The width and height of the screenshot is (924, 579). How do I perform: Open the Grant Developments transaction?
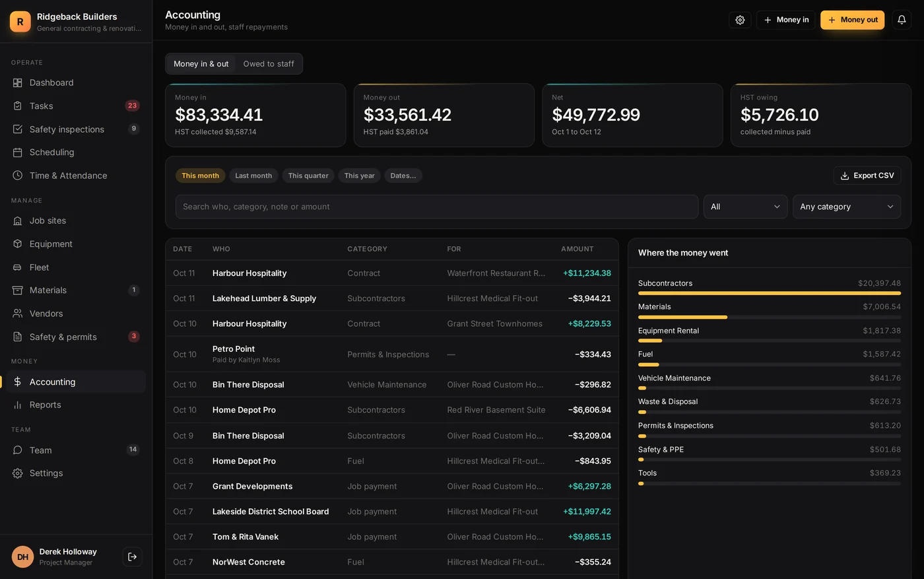392,487
